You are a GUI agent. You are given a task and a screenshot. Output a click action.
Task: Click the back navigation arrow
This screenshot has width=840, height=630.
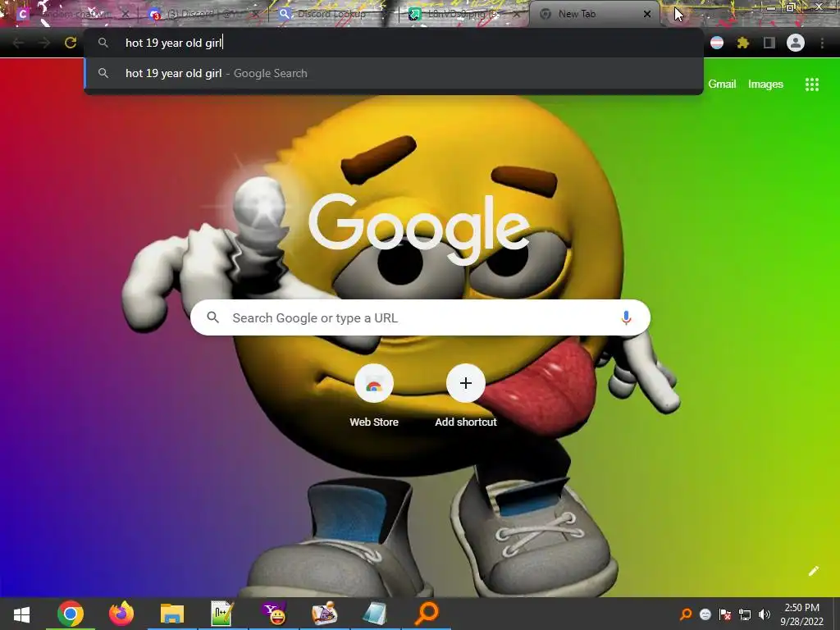pyautogui.click(x=18, y=43)
